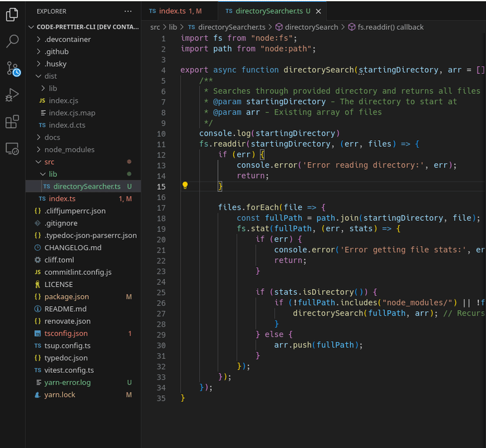The image size is (486, 448).
Task: Collapse the src folder
Action: pos(49,161)
